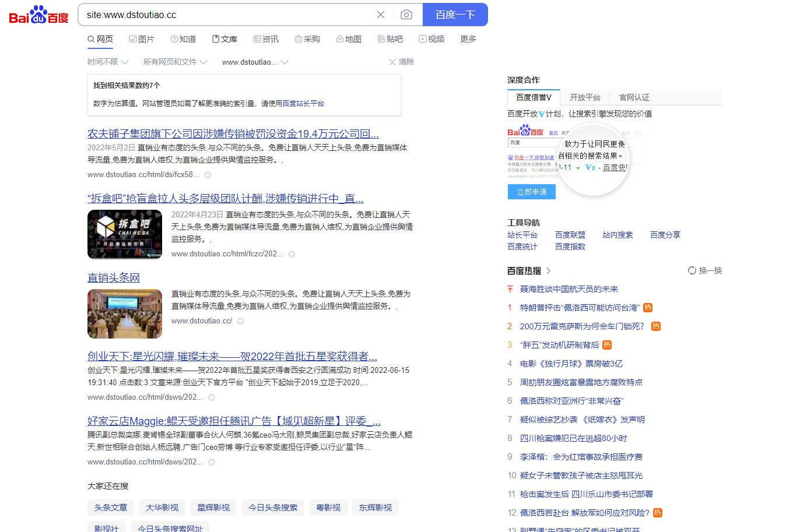This screenshot has width=800, height=532.
Task: Open the 采购 tab
Action: tap(307, 39)
